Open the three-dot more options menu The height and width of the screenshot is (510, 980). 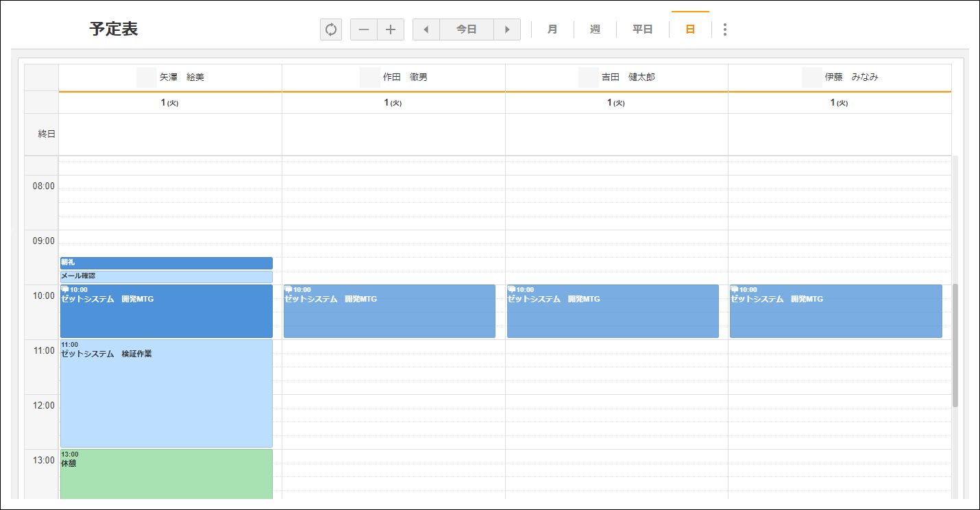pyautogui.click(x=725, y=29)
